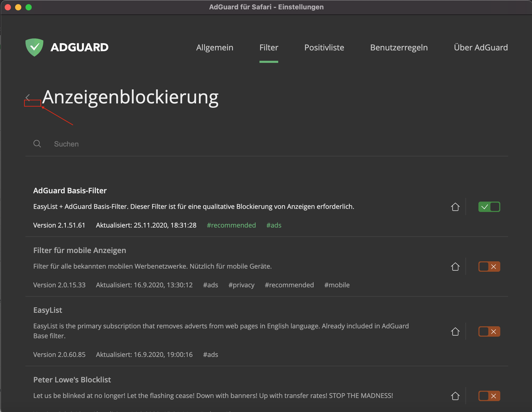Click Aktualisiert: 16.9.2020, 19:00:16
This screenshot has width=532, height=412.
[144, 355]
